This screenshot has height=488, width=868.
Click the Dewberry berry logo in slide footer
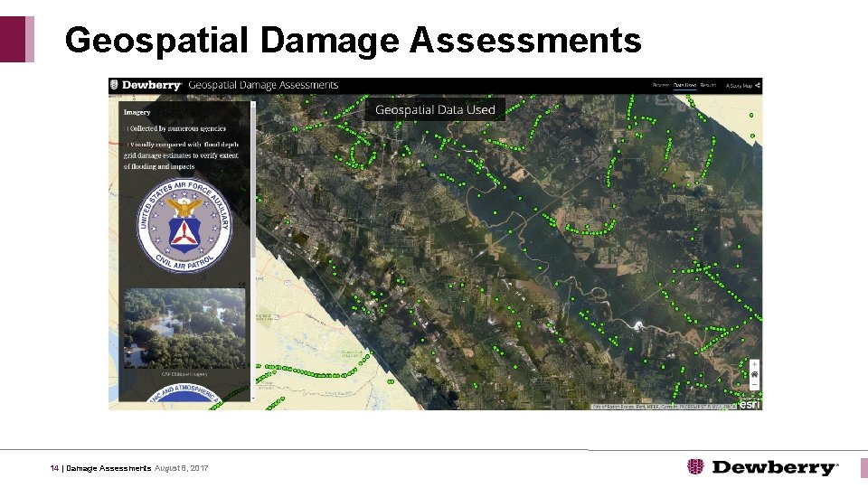[x=695, y=467]
